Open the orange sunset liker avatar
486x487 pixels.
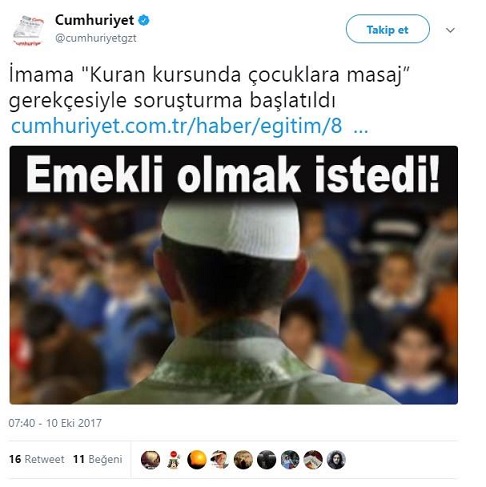(197, 460)
